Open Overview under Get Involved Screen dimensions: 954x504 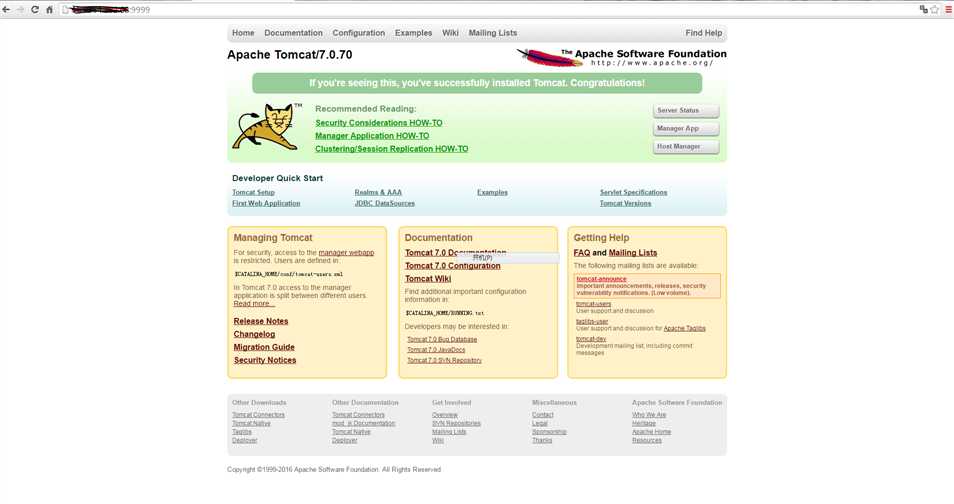445,415
